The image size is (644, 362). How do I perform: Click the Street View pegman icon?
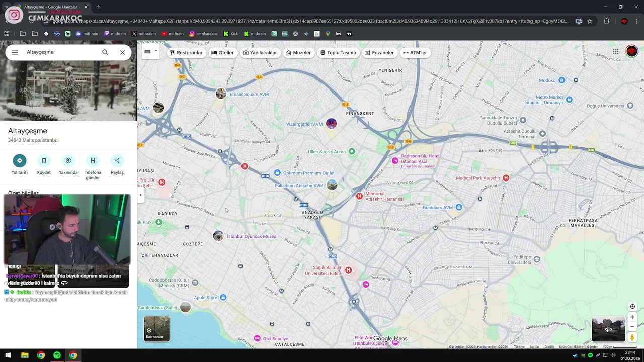pyautogui.click(x=632, y=337)
